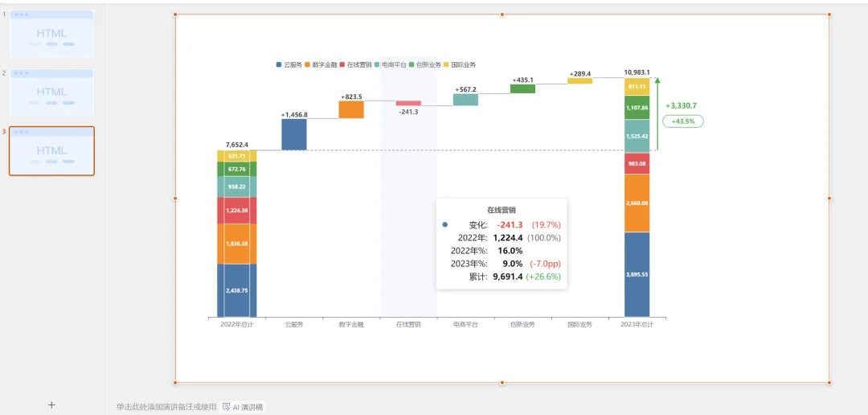Click the 1,107.86 green segment
868x415 pixels.
click(x=637, y=108)
